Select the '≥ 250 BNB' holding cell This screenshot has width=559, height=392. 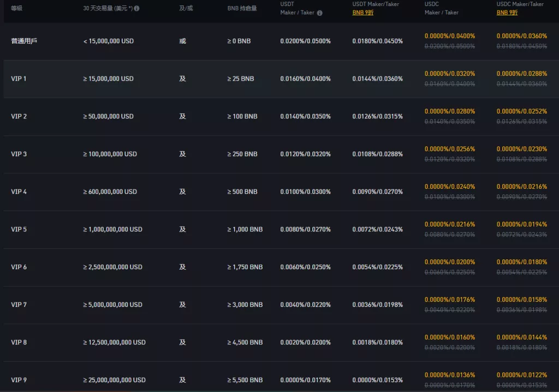(242, 154)
